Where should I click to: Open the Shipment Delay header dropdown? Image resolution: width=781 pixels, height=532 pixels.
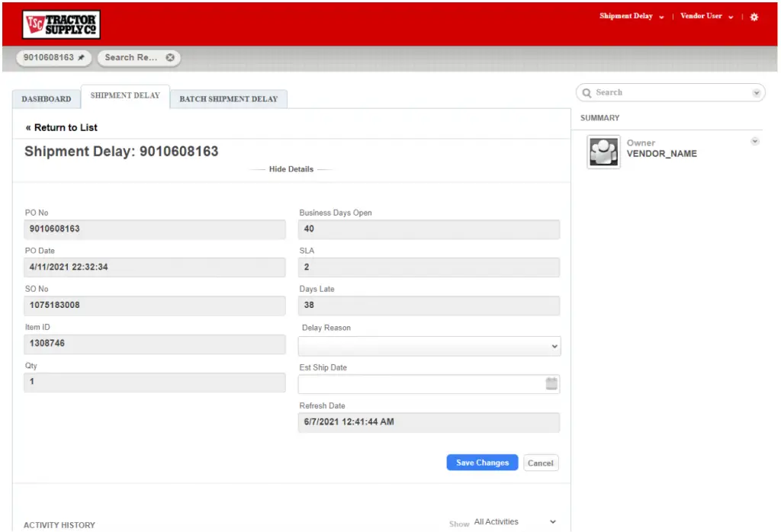tap(631, 16)
